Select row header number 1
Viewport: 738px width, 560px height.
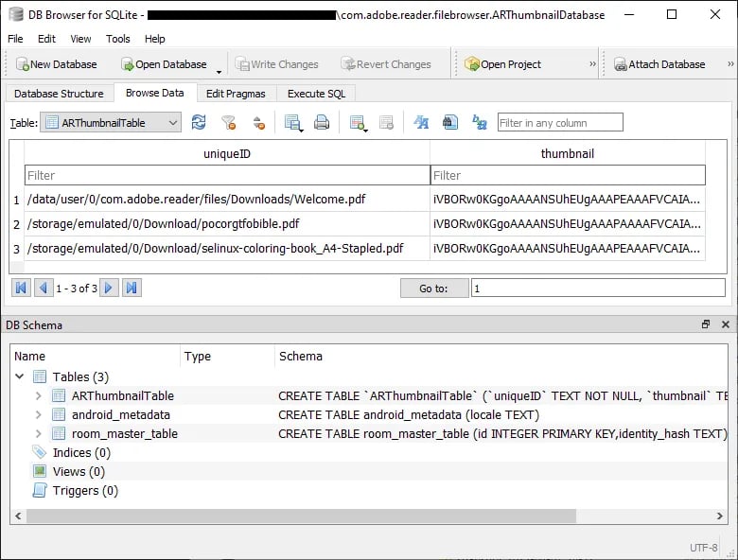16,200
